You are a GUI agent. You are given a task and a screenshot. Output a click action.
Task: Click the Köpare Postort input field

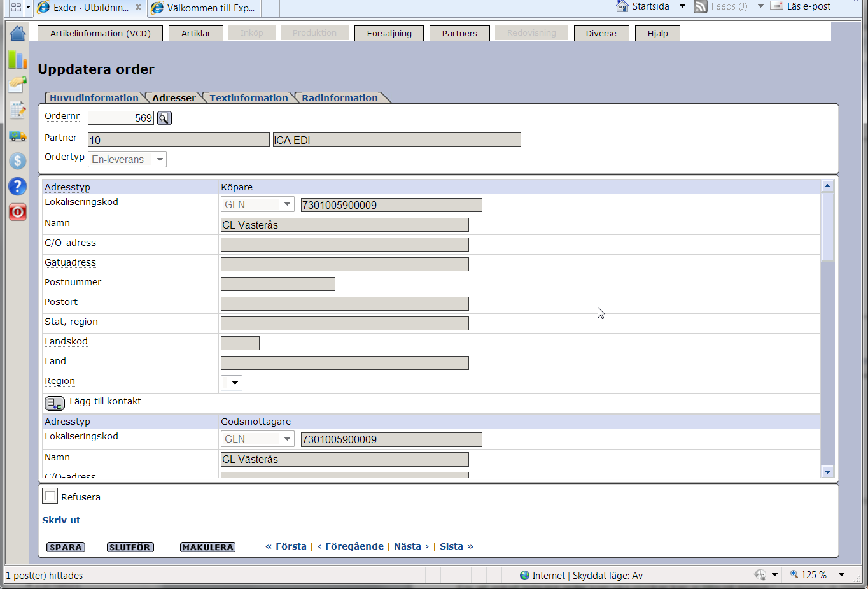click(345, 304)
